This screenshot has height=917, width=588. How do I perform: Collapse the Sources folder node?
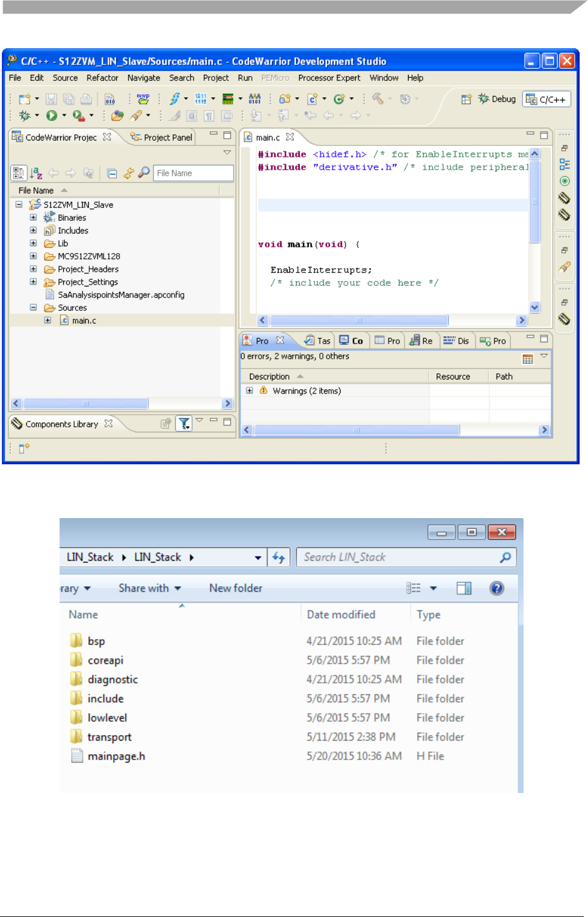(33, 308)
